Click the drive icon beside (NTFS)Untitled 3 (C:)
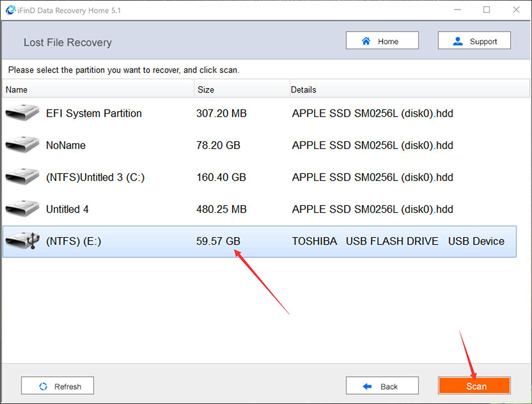This screenshot has width=532, height=404. (x=22, y=176)
